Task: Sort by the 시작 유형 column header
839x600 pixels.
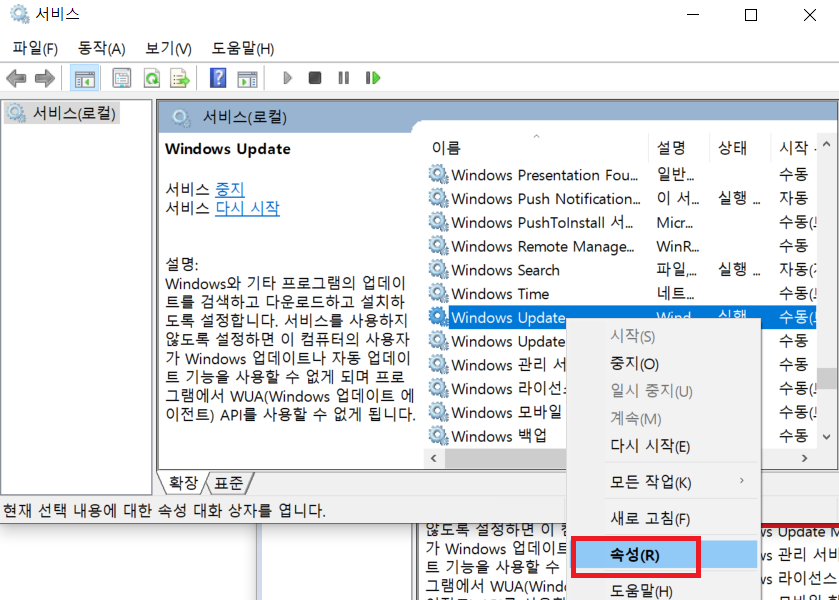Action: tap(794, 147)
